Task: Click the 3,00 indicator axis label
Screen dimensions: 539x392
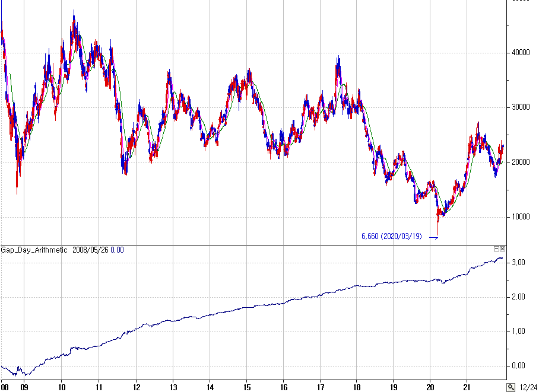Action: [518, 263]
